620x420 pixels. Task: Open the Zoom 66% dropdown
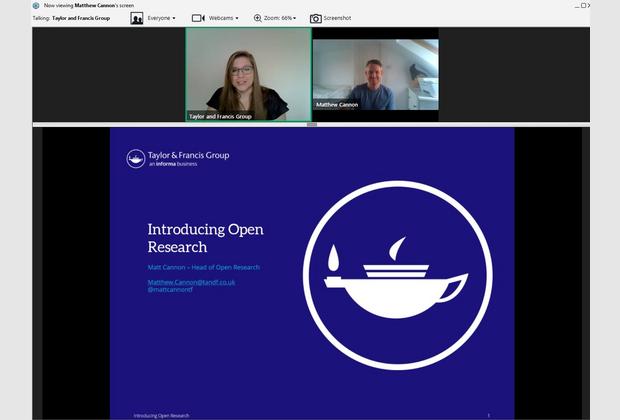(280, 18)
